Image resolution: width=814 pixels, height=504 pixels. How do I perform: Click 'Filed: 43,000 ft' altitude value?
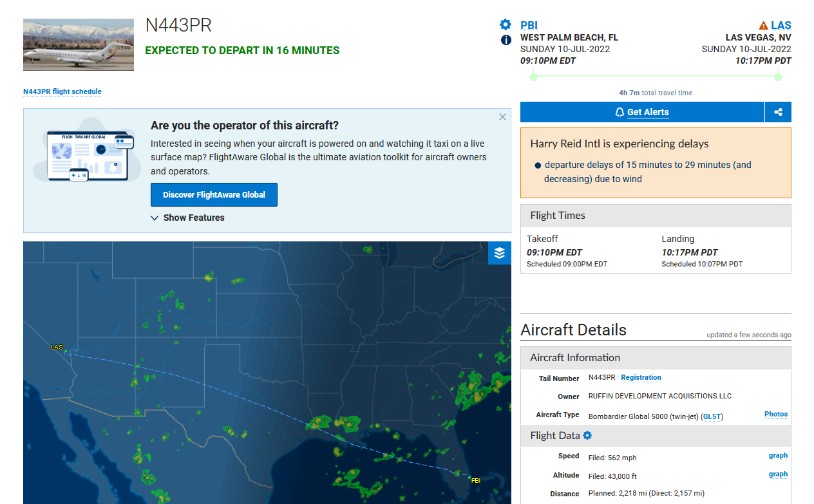coord(613,476)
